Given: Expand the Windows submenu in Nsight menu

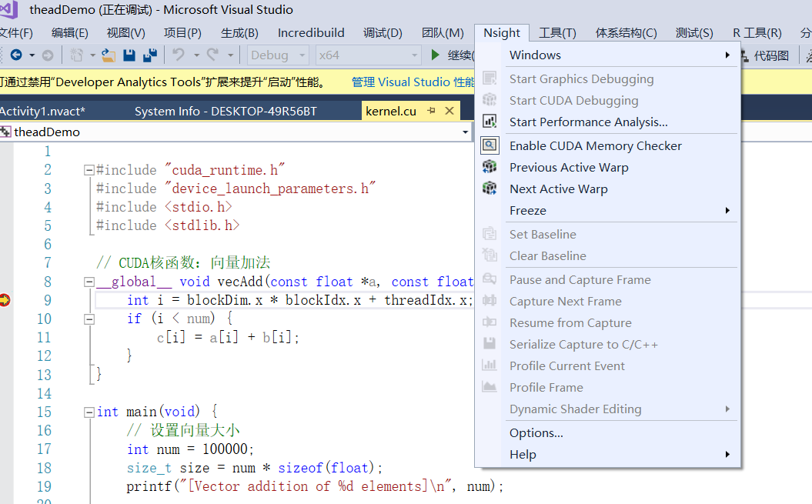Looking at the screenshot, I should pos(727,55).
